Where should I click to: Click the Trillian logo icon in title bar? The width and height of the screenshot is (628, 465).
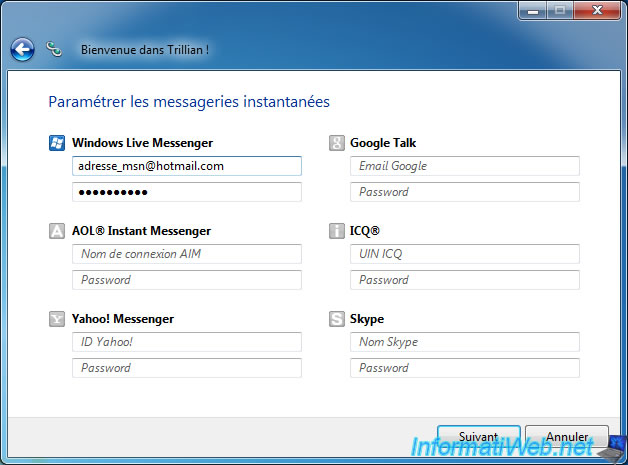point(54,49)
